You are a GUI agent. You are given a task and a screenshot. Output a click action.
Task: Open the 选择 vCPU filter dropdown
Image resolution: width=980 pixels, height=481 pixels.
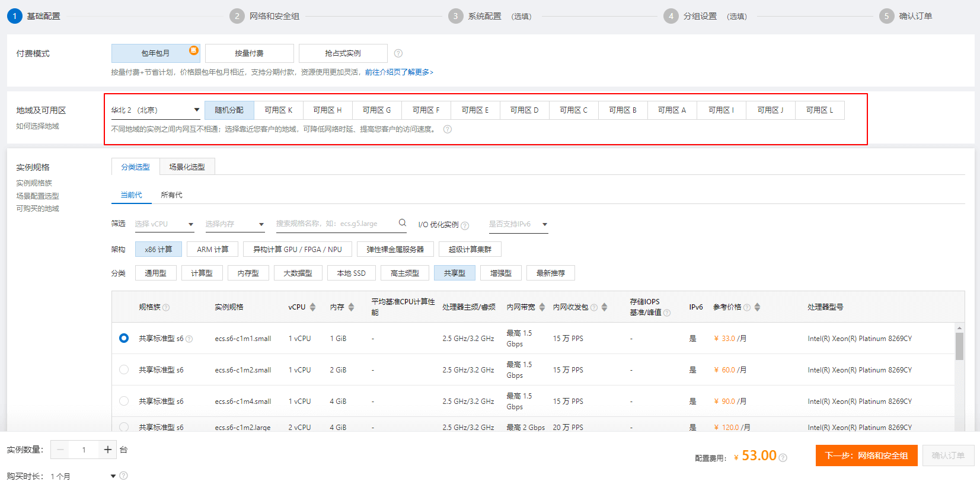[164, 224]
